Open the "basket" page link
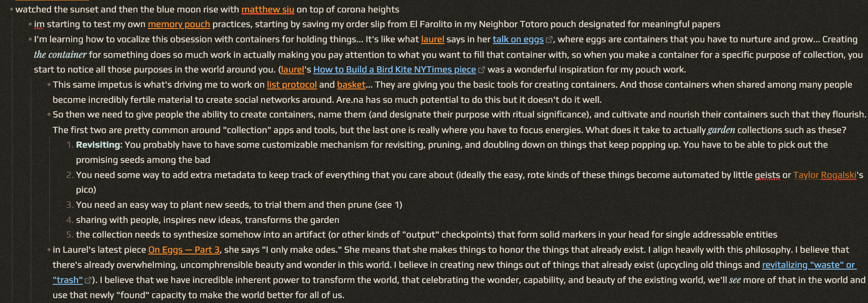 click(351, 85)
